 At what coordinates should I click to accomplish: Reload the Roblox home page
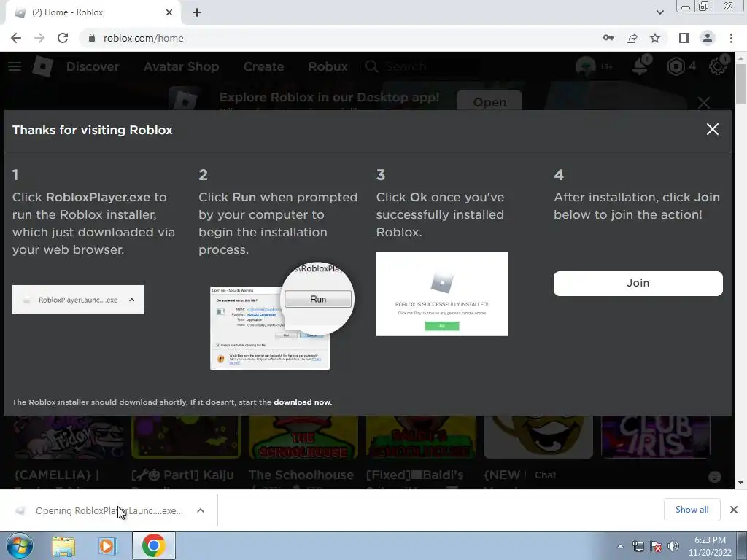[x=63, y=38]
